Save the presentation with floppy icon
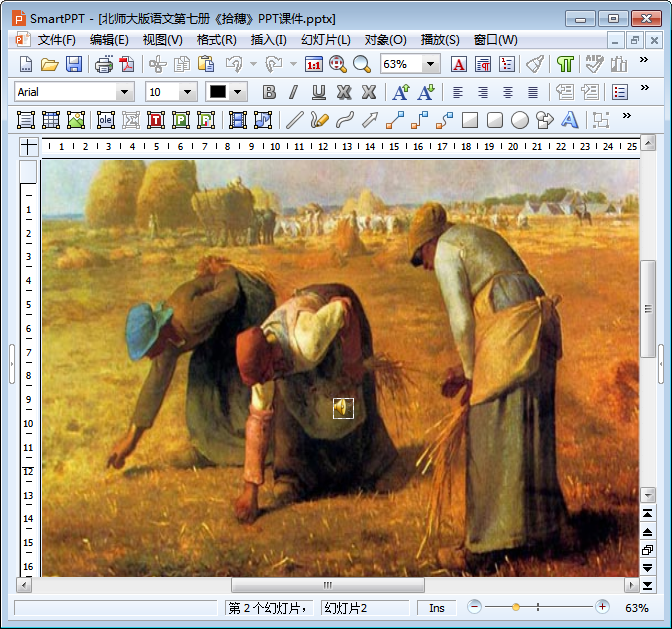 (74, 64)
